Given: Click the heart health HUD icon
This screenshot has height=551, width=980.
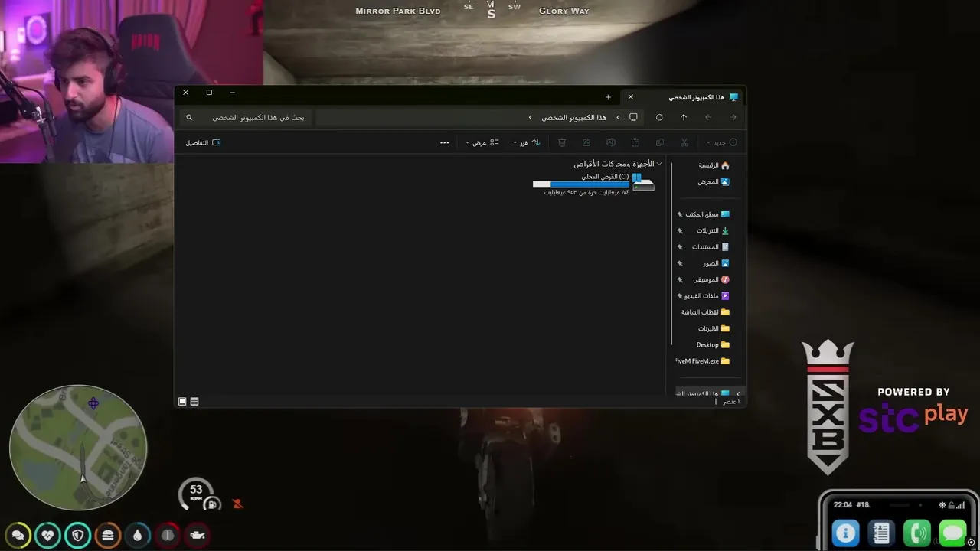Looking at the screenshot, I should click(48, 535).
